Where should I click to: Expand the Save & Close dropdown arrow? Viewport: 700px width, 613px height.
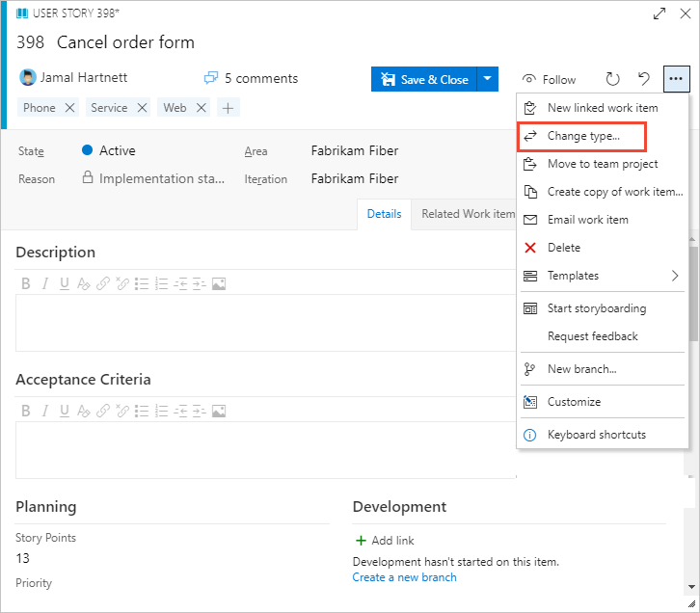(488, 79)
